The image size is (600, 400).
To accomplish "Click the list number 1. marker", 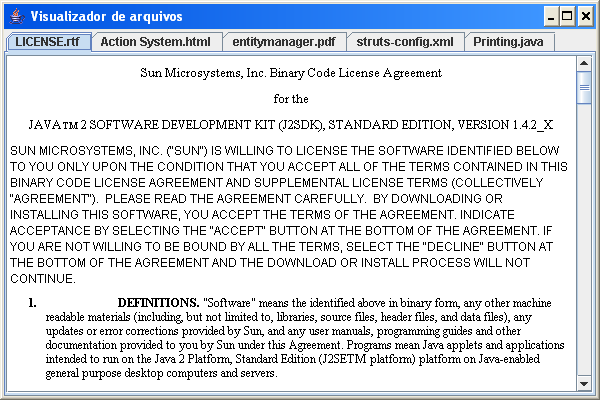I will tap(32, 302).
